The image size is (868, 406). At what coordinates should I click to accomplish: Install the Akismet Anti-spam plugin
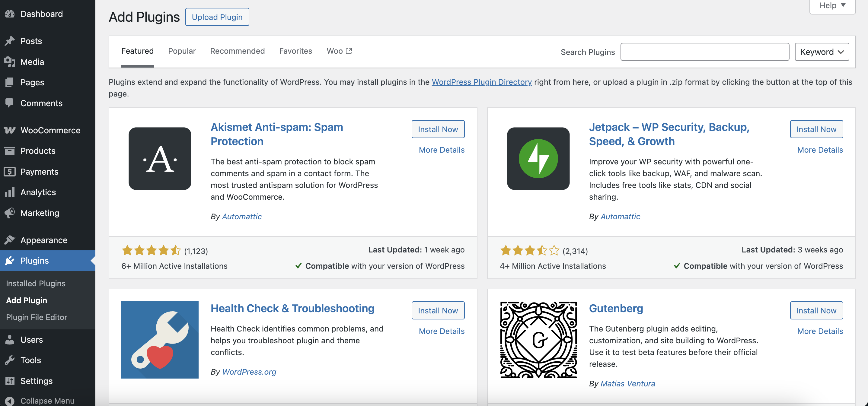click(438, 129)
